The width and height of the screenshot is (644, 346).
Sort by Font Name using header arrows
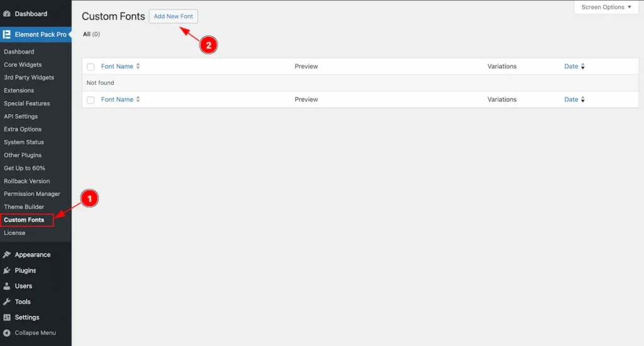(138, 67)
